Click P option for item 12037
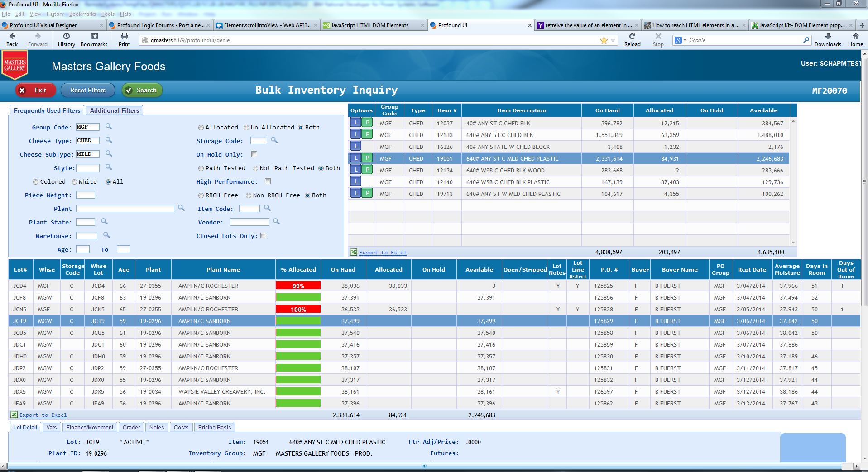Image resolution: width=868 pixels, height=472 pixels. 367,123
